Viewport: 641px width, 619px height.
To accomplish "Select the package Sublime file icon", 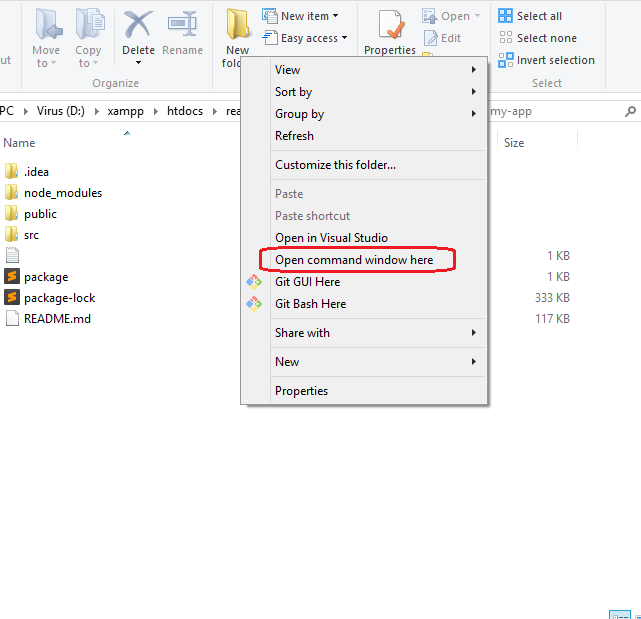I will [x=12, y=276].
